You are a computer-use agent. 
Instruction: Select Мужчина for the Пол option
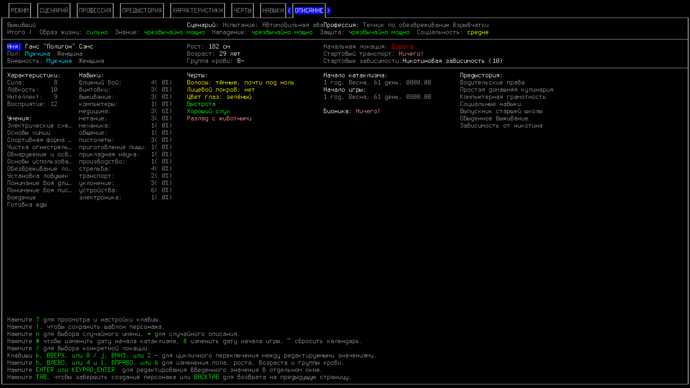[x=37, y=54]
